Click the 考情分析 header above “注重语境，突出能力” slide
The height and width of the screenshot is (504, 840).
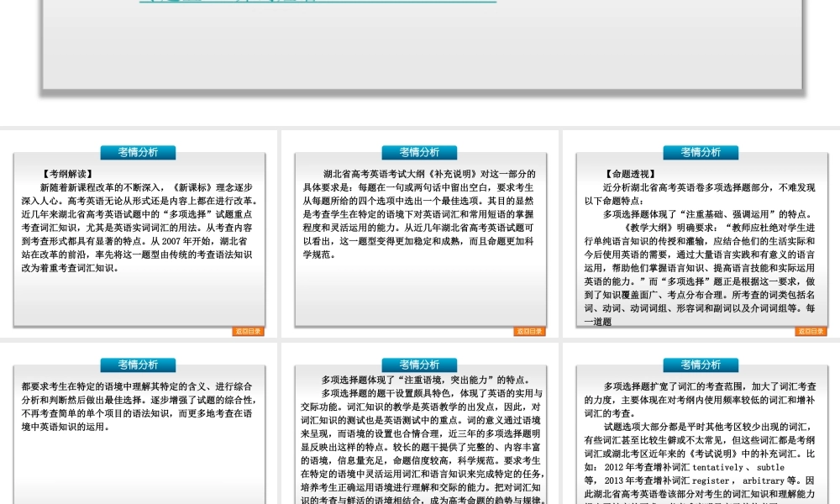(419, 365)
